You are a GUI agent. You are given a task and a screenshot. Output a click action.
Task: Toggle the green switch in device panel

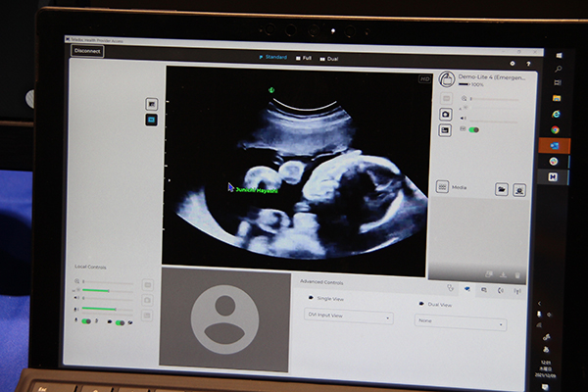click(474, 129)
